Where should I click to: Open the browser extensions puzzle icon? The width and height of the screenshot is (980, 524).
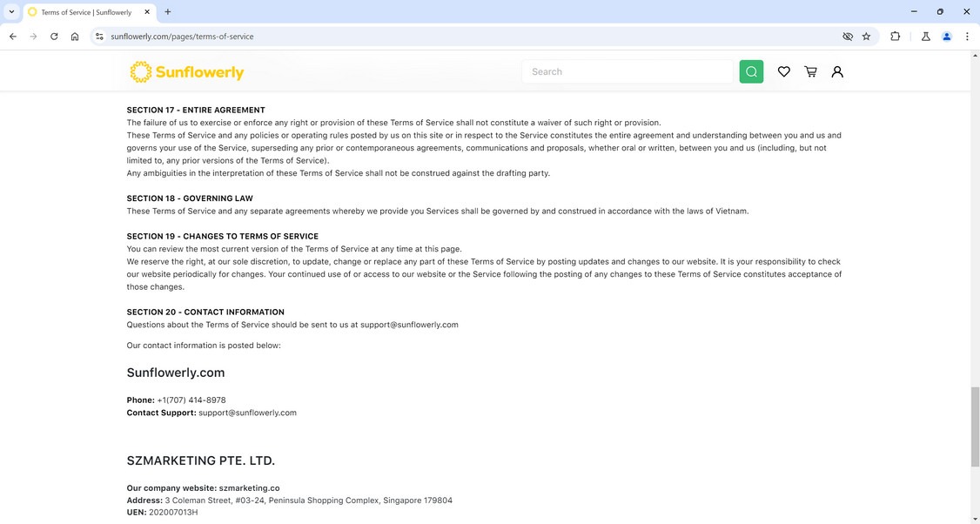pos(895,37)
